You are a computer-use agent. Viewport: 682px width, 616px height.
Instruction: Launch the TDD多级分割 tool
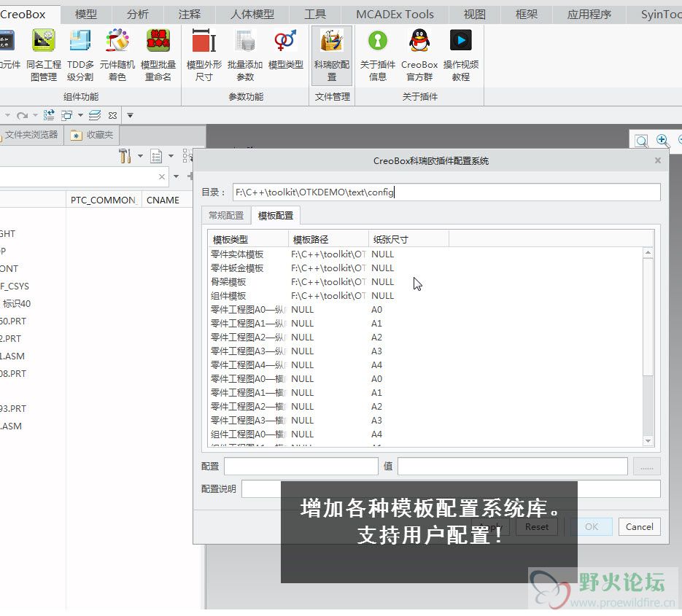click(80, 55)
